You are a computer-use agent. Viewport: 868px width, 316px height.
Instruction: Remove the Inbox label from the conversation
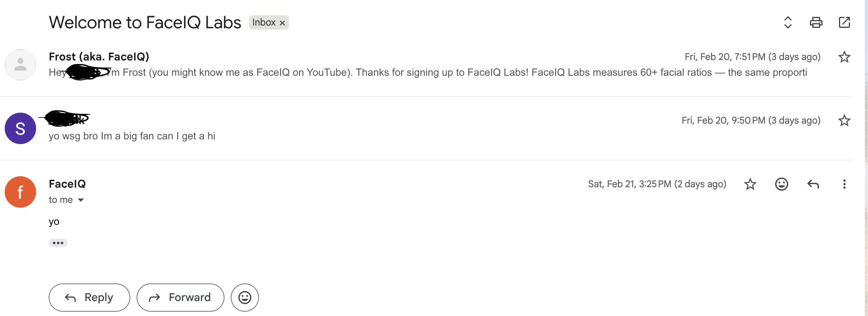point(282,23)
